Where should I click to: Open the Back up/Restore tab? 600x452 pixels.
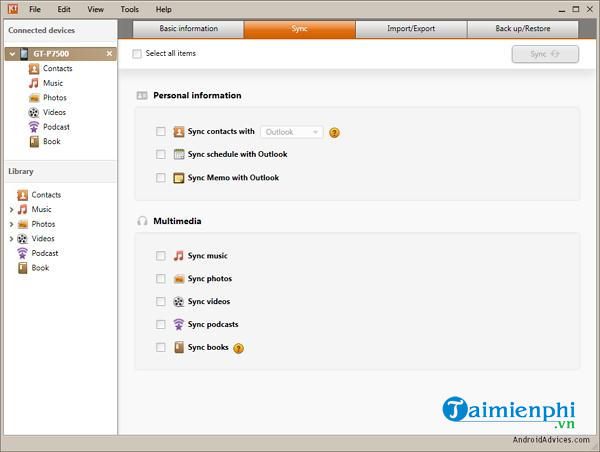click(x=521, y=29)
